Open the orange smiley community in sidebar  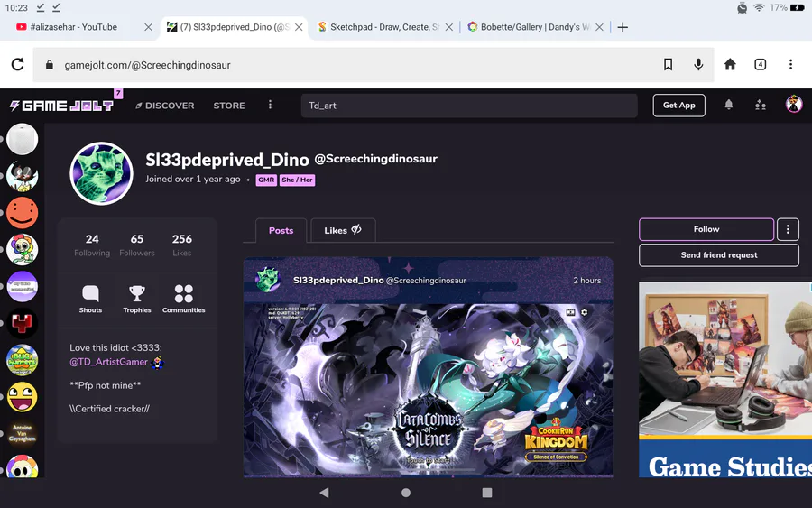(x=22, y=212)
